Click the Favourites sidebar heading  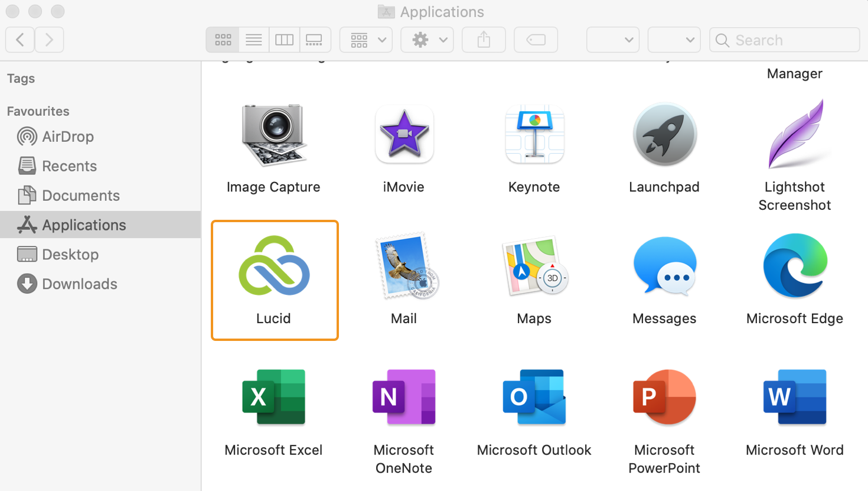(38, 111)
